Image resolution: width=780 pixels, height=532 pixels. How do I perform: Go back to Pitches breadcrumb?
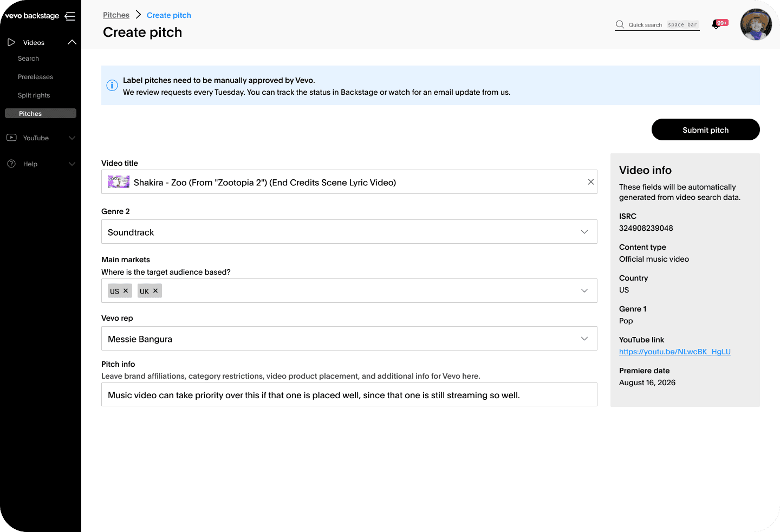[116, 15]
